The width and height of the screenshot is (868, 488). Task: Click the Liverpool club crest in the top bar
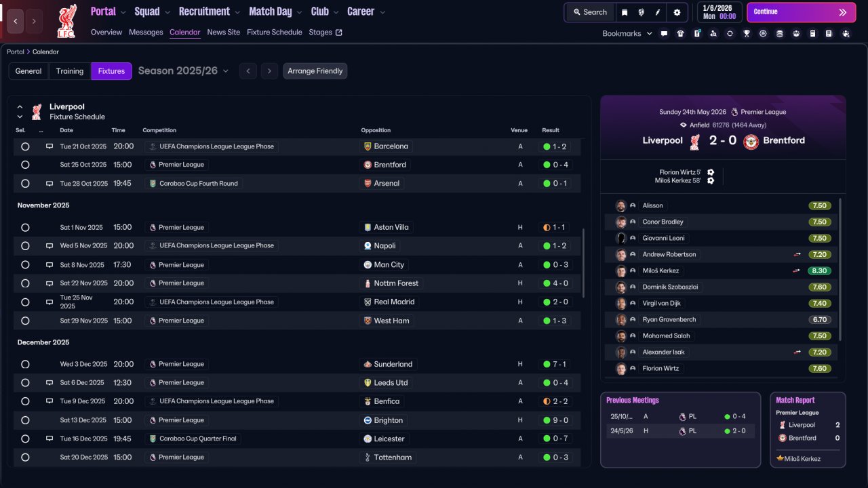click(66, 20)
